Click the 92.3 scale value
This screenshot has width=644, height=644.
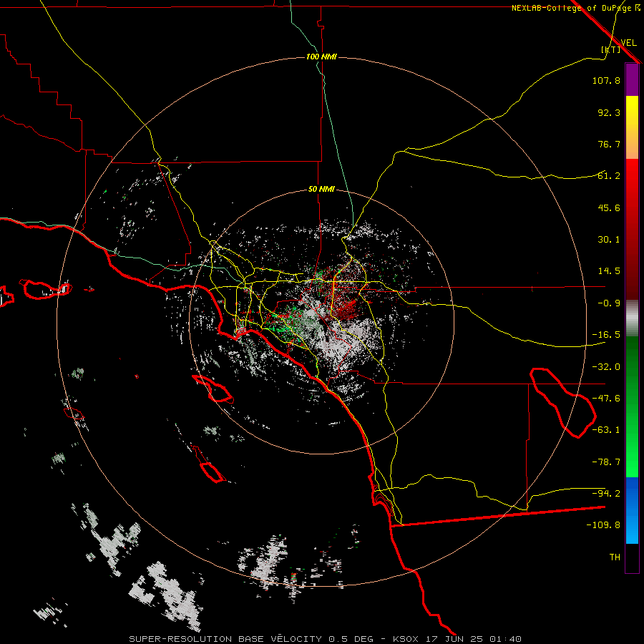[609, 112]
